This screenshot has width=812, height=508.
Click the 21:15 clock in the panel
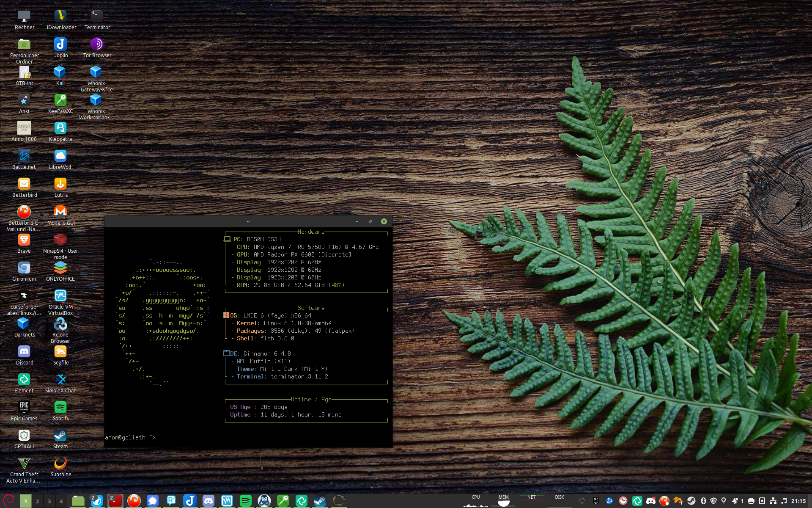[x=798, y=501]
